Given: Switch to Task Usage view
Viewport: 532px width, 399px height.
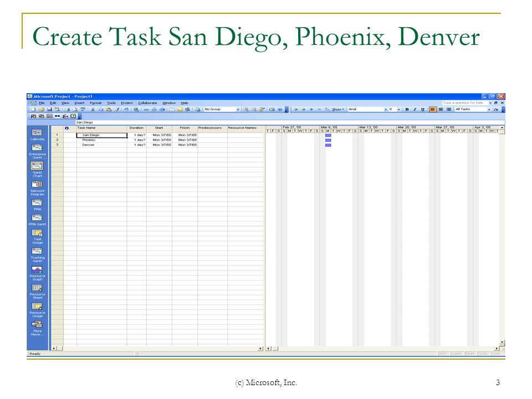Looking at the screenshot, I should coord(37,237).
